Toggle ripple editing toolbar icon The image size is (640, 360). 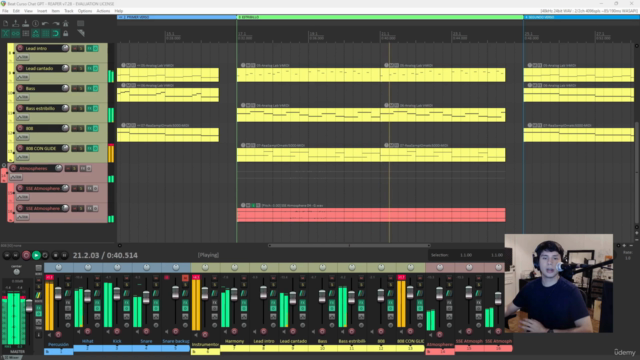pos(25,33)
